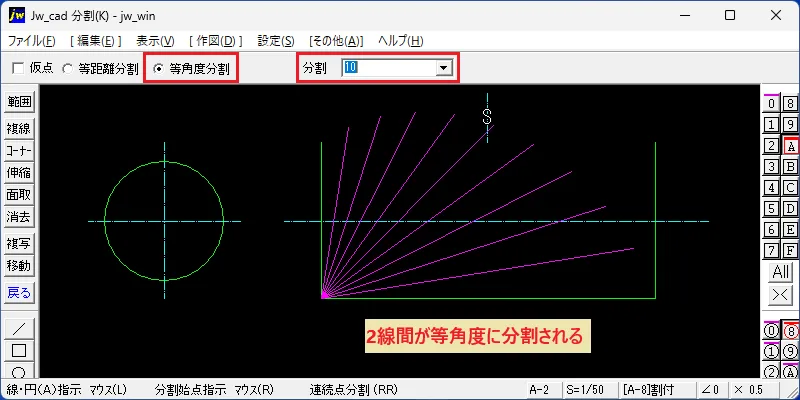
Task: Toggle layer 6 button
Action: [x=771, y=230]
